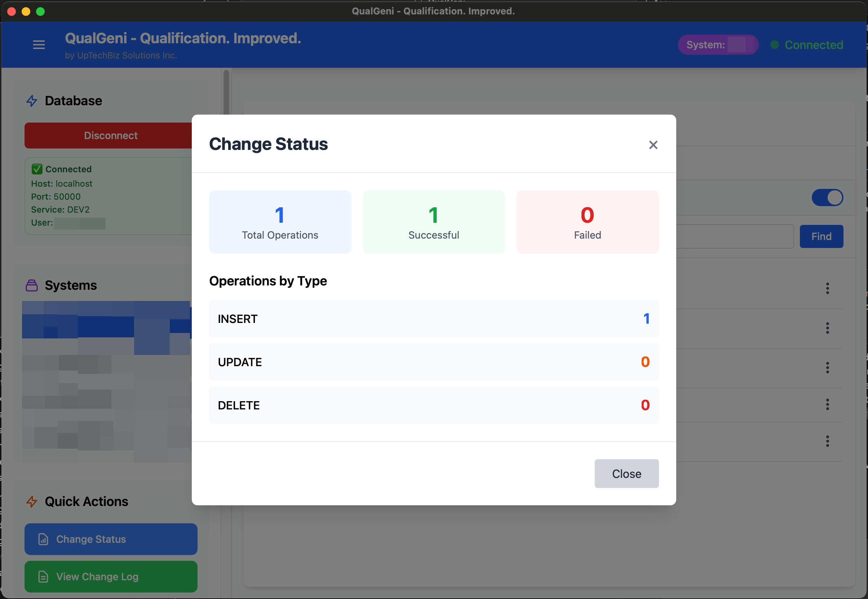Open the kebab menu beside the INSERT row
The height and width of the screenshot is (599, 868).
coord(828,328)
